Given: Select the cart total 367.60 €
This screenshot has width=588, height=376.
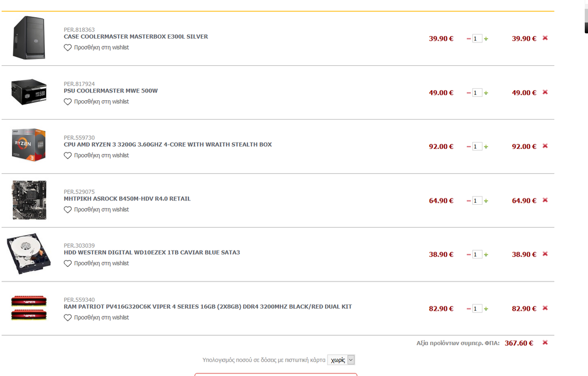Looking at the screenshot, I should (519, 343).
